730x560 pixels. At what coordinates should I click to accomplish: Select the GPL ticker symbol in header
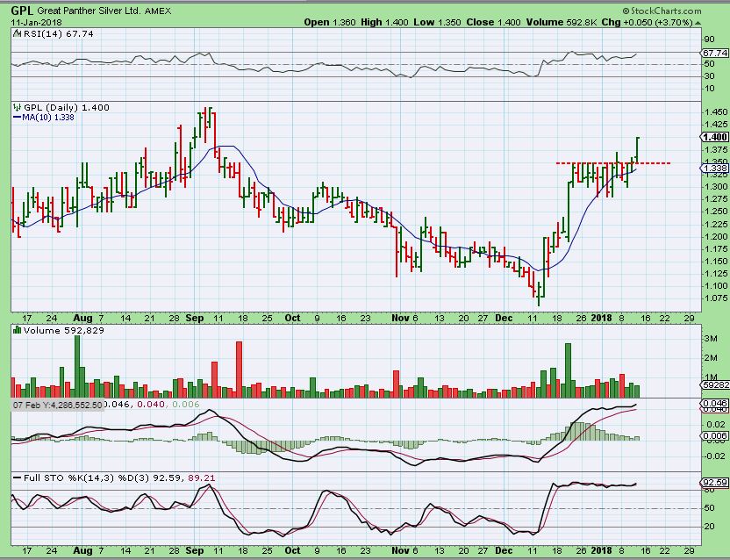23,11
